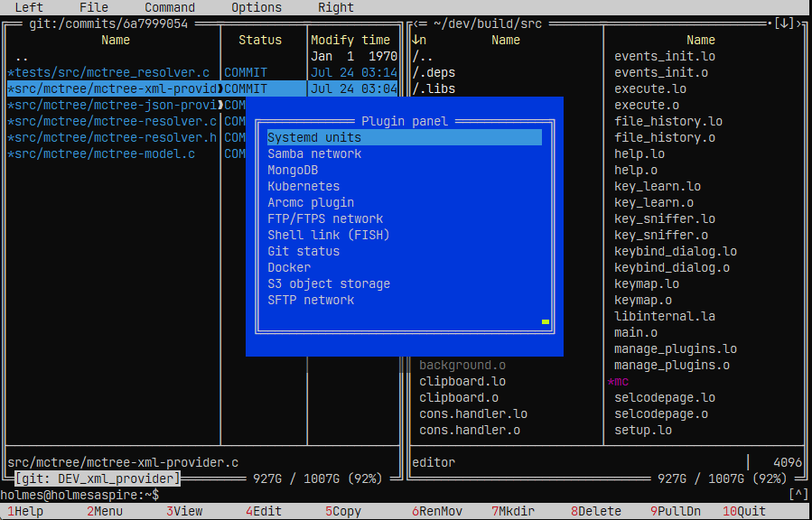Click the git: DEV_xml_provider branch label
Screen dimensions: 812x520
(x=98, y=478)
